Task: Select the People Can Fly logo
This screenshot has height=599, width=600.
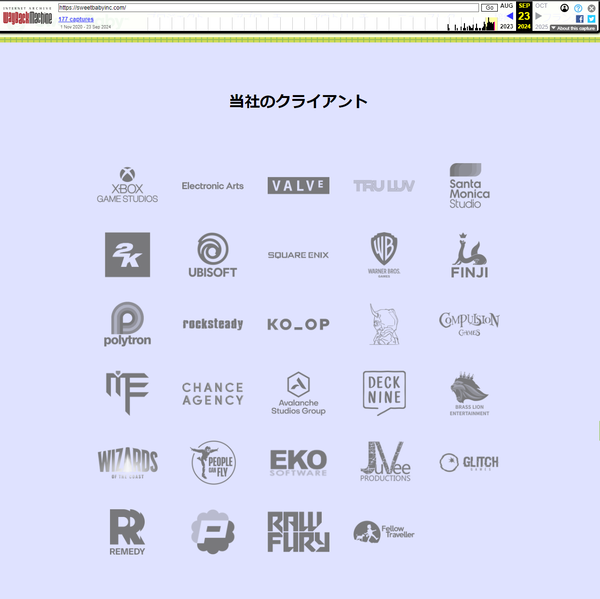Action: (x=213, y=462)
